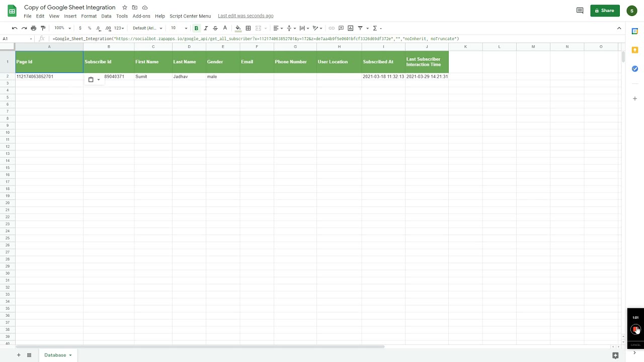Open the horizontal align dropdown
The height and width of the screenshot is (362, 644).
[278, 28]
